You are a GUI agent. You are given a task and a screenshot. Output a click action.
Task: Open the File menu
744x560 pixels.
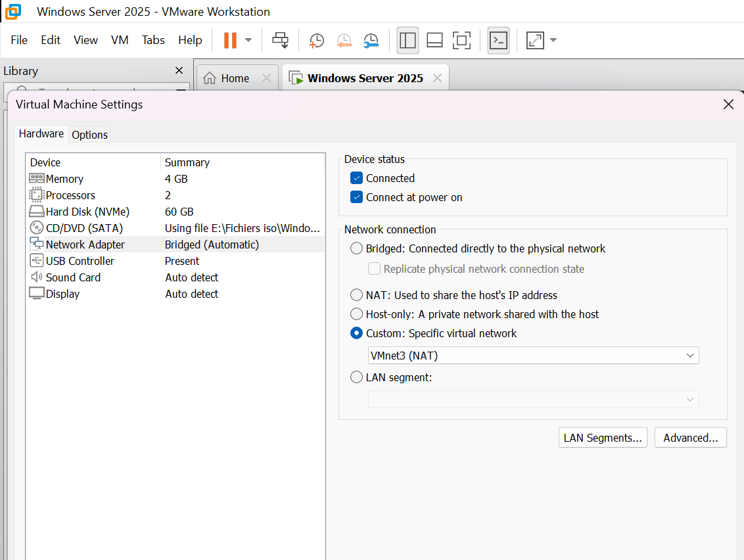click(19, 40)
